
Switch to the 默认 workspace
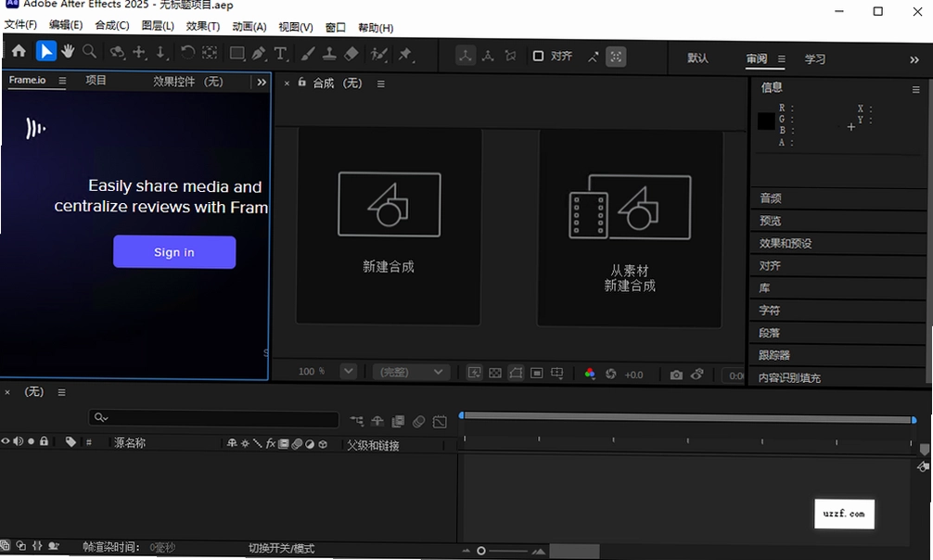click(x=697, y=57)
